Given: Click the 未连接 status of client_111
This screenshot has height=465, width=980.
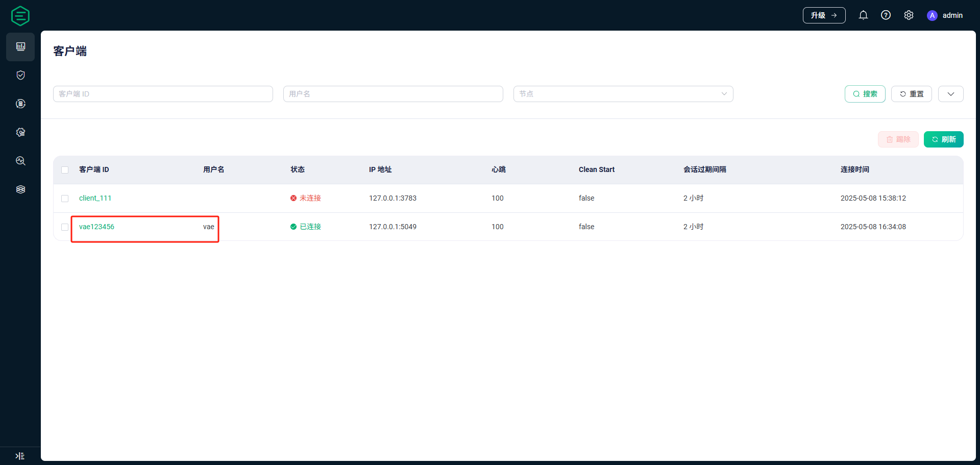Looking at the screenshot, I should (x=305, y=198).
